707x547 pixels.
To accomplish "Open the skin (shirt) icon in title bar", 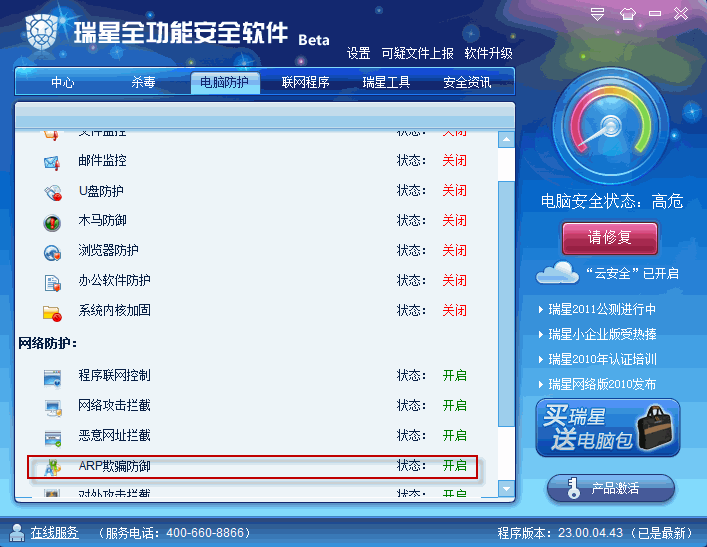I will [x=627, y=14].
